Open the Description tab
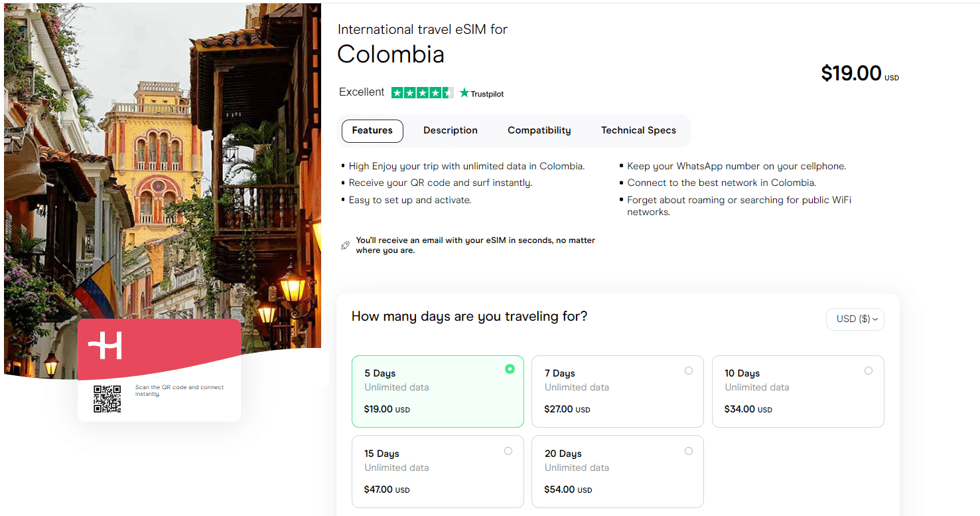This screenshot has height=516, width=980. click(x=450, y=130)
